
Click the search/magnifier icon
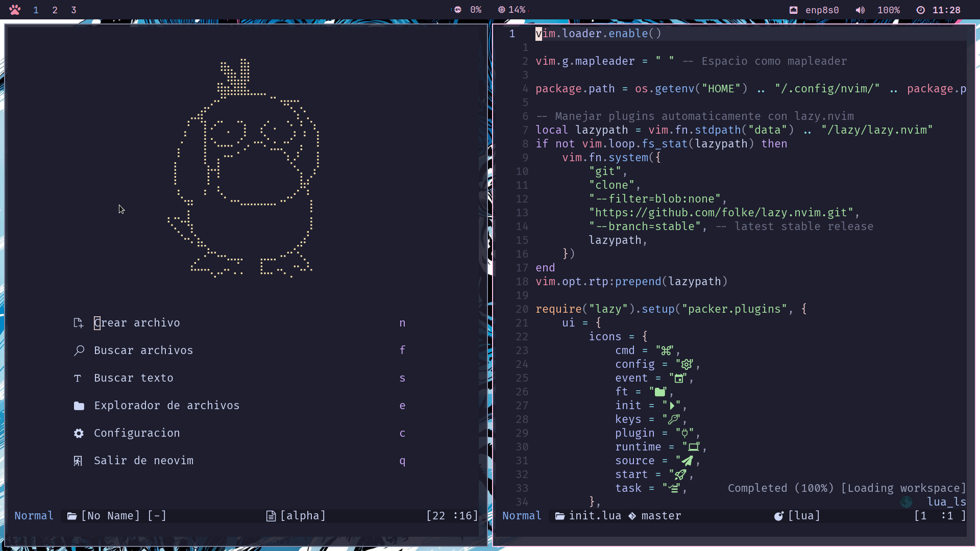tap(79, 350)
